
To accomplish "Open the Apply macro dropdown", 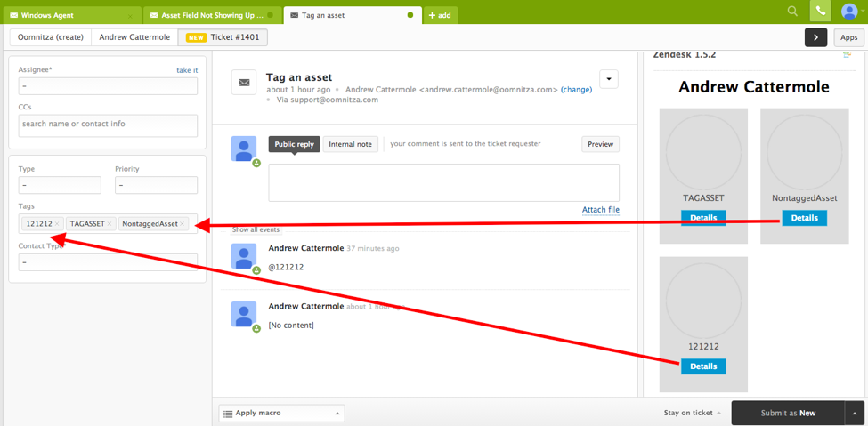I will [281, 413].
